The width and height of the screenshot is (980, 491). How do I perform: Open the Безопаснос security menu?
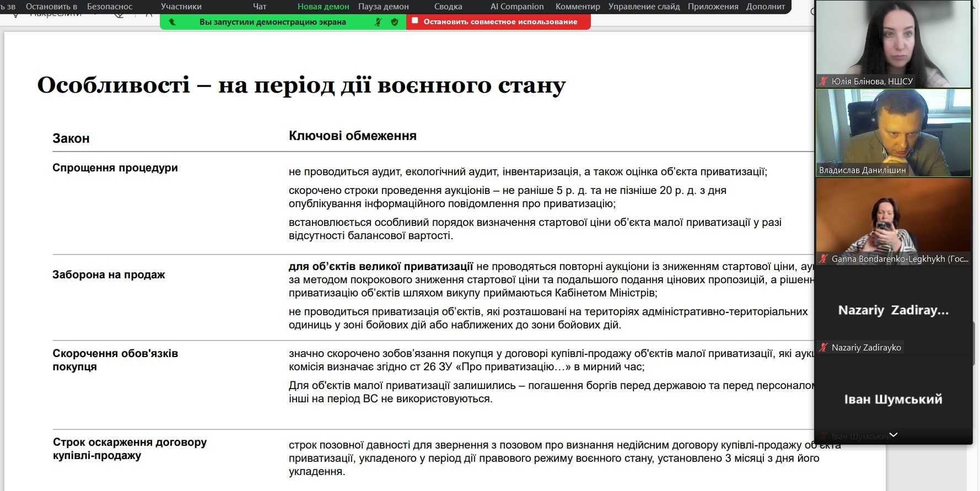110,7
